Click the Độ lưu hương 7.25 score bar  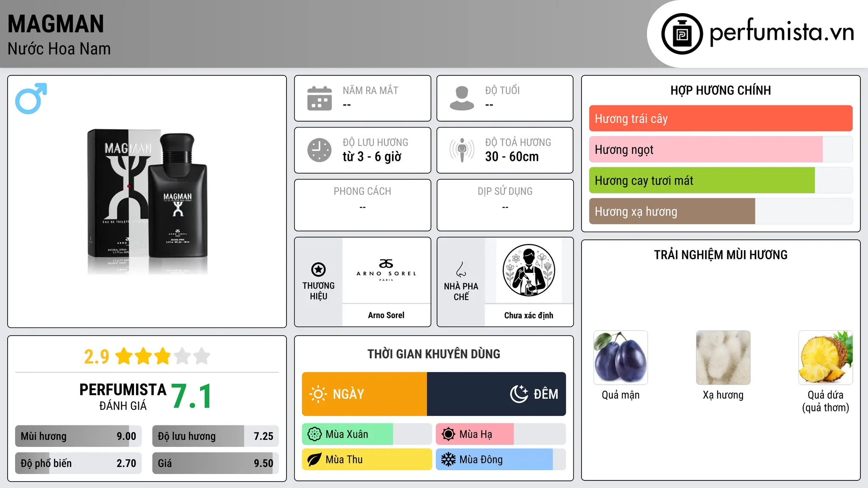(x=215, y=436)
